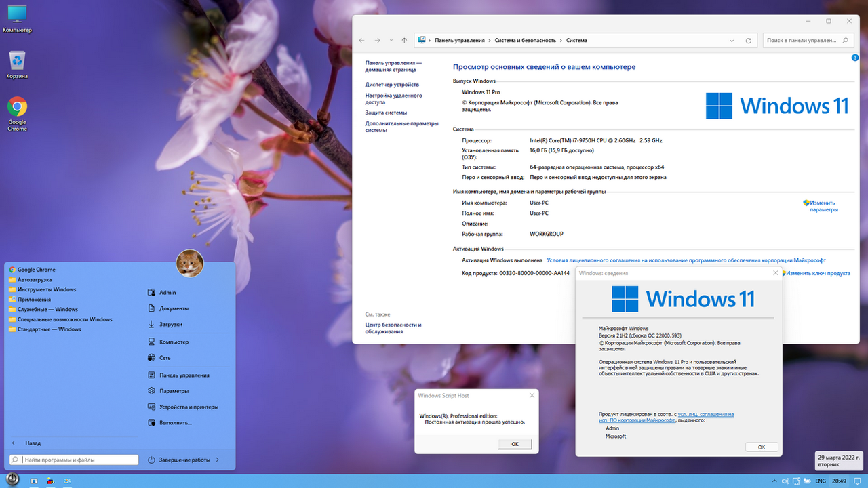Screen dimensions: 868x488
Task: Open address bar history dropdown
Action: tap(732, 41)
